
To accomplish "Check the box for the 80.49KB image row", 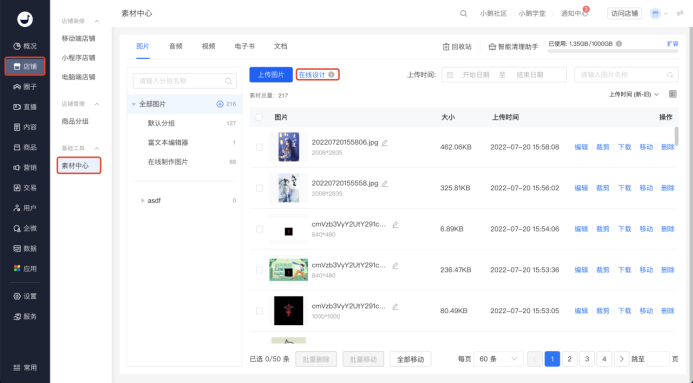I will click(x=259, y=311).
